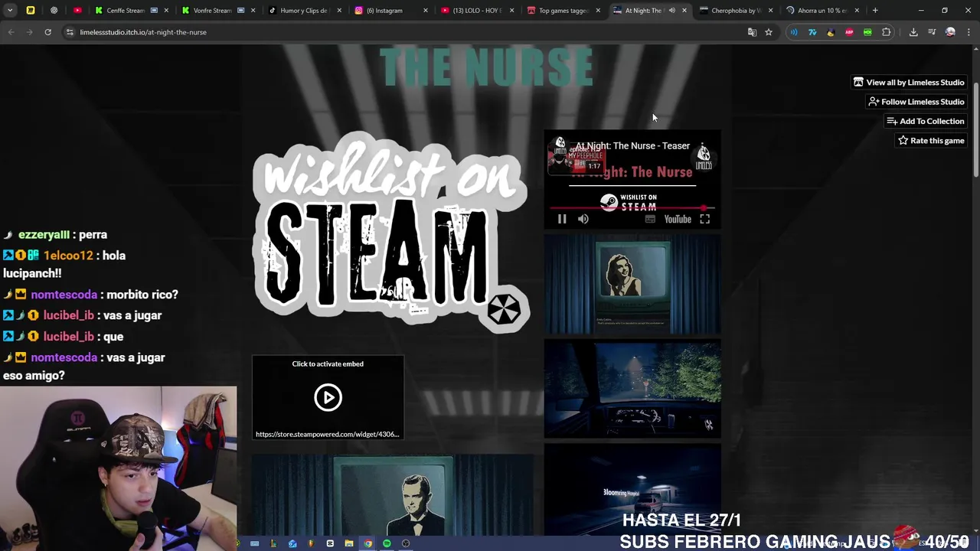This screenshot has width=980, height=551.
Task: Rate this game
Action: [x=931, y=141]
